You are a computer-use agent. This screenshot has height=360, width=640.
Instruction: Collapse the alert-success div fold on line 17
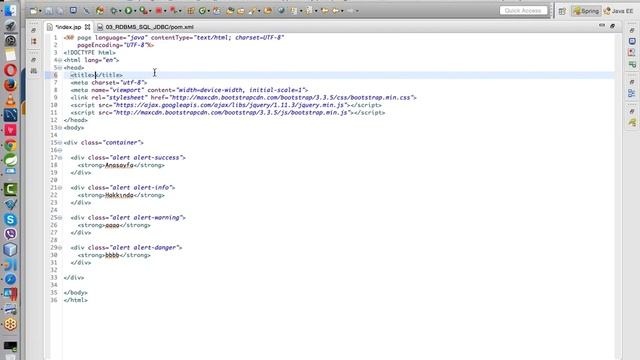coord(60,158)
